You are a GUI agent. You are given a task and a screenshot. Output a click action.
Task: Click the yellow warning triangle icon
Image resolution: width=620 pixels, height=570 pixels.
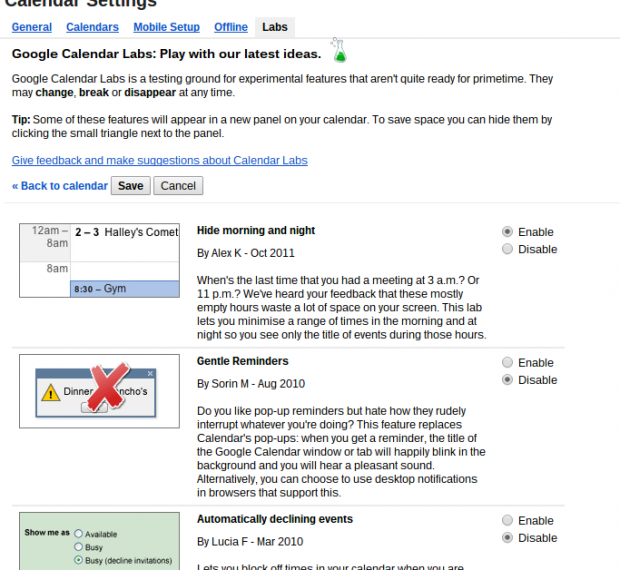(51, 393)
